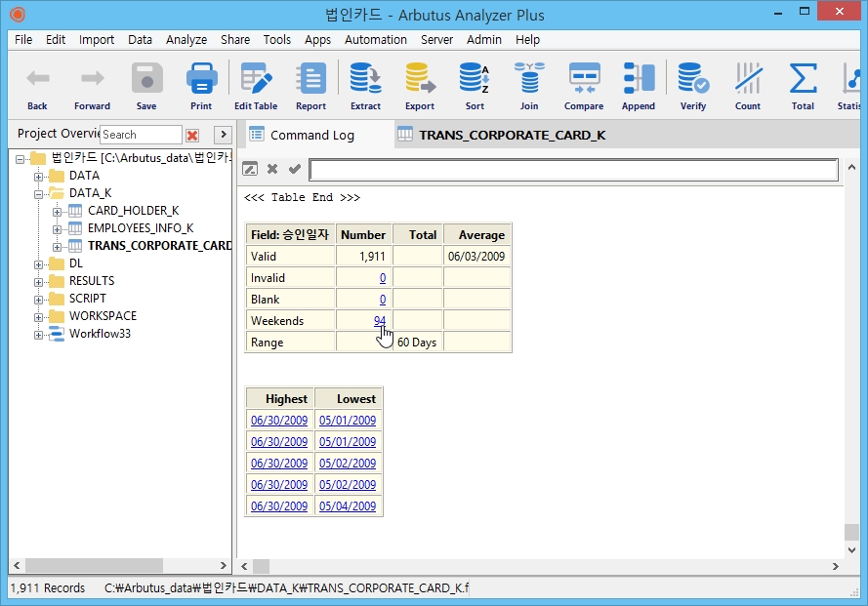Screen dimensions: 868x606
Task: Click the Forward toolbar icon
Action: tap(92, 86)
